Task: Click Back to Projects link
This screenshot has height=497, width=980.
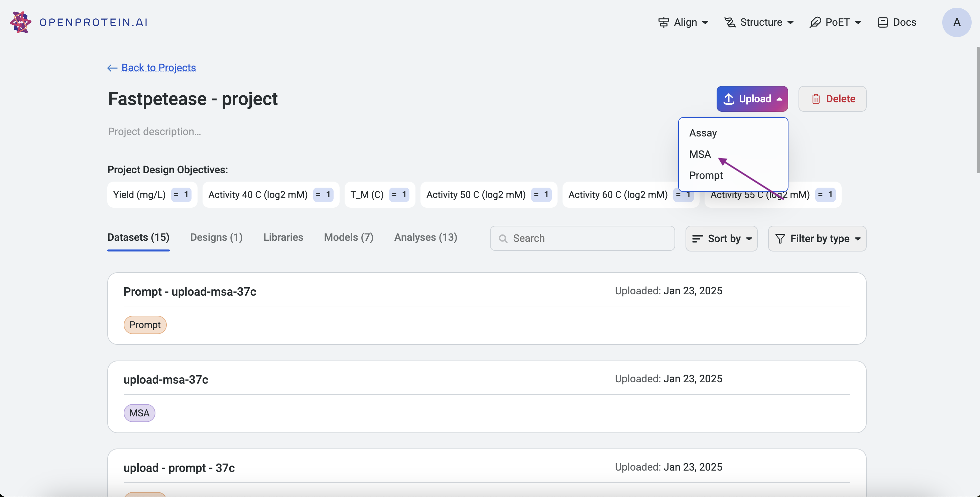Action: click(152, 67)
